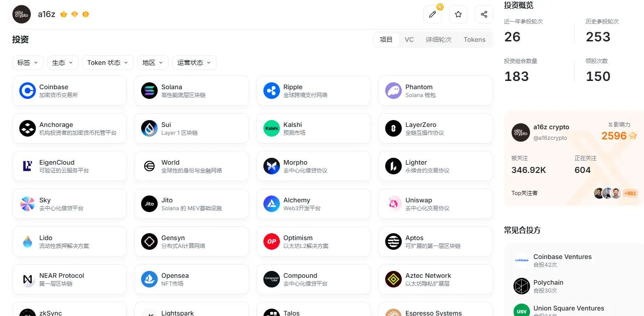Image resolution: width=644 pixels, height=316 pixels.
Task: Click the a16z crypto logo avatar
Action: click(x=22, y=14)
